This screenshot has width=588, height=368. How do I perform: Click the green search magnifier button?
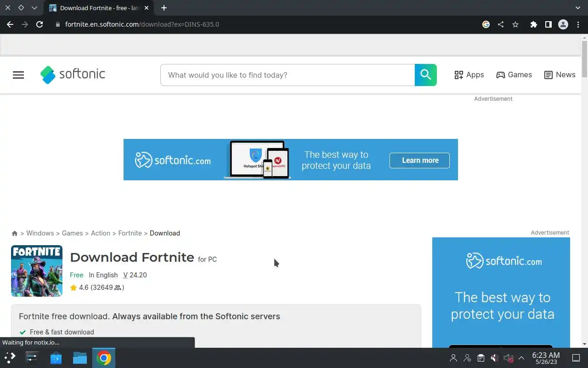click(x=426, y=75)
